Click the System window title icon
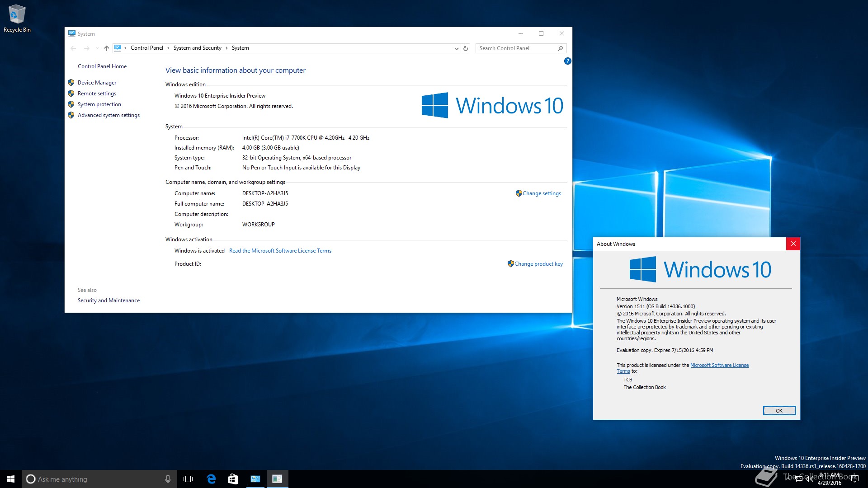The height and width of the screenshot is (488, 868). pos(72,33)
